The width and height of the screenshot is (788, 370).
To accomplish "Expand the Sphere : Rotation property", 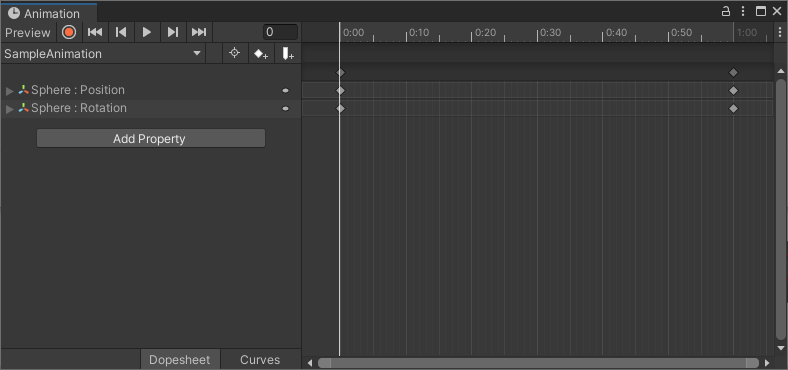I will [10, 109].
